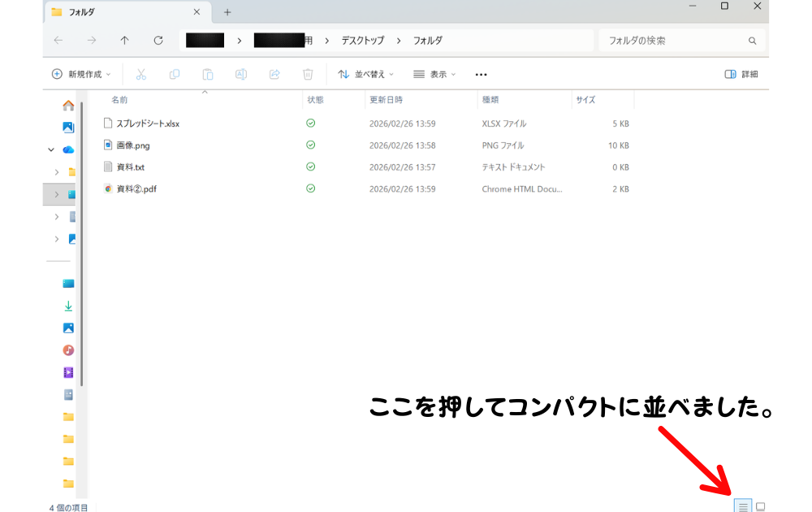Open the three-dot more options menu
The width and height of the screenshot is (812, 512).
pyautogui.click(x=481, y=74)
